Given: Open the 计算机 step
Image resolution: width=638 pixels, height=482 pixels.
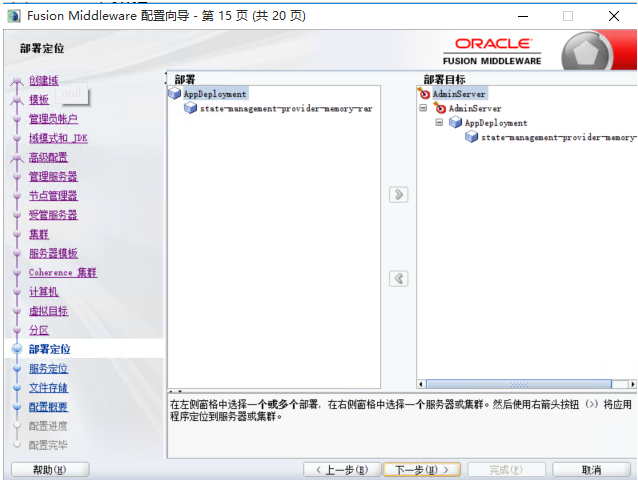Looking at the screenshot, I should tap(44, 292).
